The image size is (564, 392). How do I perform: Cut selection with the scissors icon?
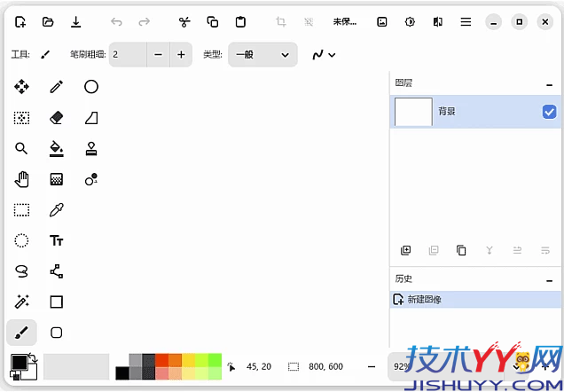click(184, 22)
